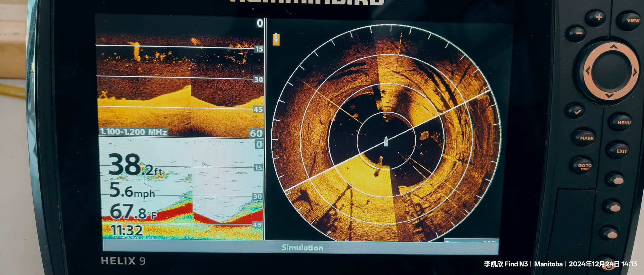Tap the 1.100-1.200 MHz frequency label
This screenshot has height=275, width=644.
click(x=133, y=132)
